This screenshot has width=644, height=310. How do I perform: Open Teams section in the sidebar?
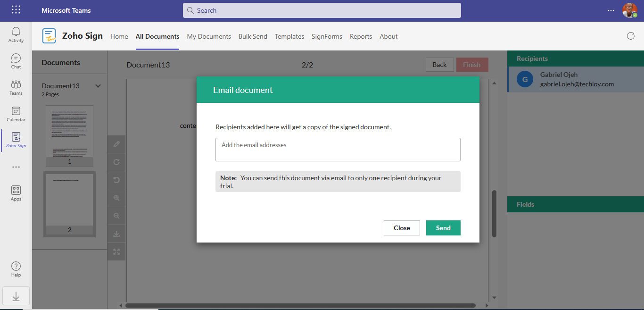pos(16,88)
